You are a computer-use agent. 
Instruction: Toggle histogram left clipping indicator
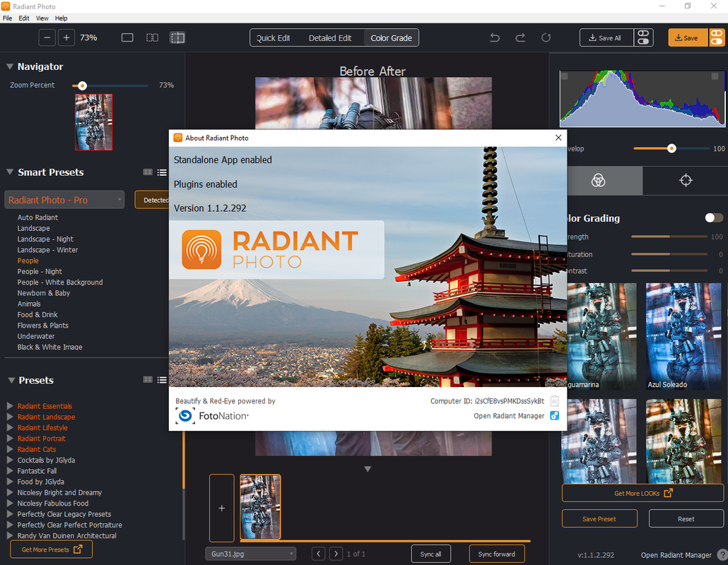565,76
